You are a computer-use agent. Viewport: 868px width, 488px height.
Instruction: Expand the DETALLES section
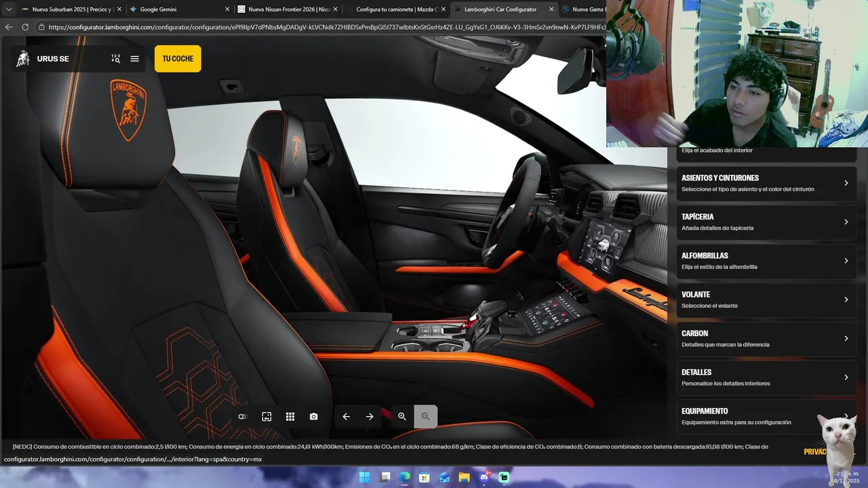(x=766, y=378)
